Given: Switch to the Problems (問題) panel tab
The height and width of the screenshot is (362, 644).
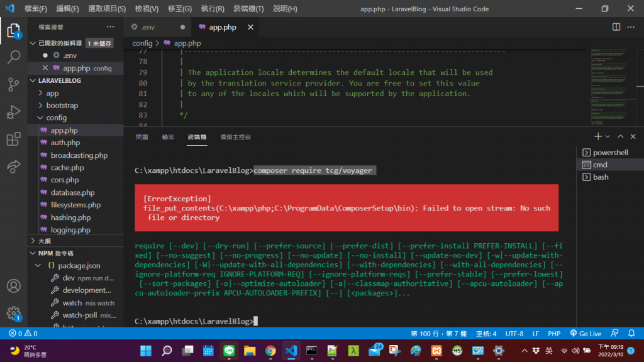Looking at the screenshot, I should pos(142,136).
